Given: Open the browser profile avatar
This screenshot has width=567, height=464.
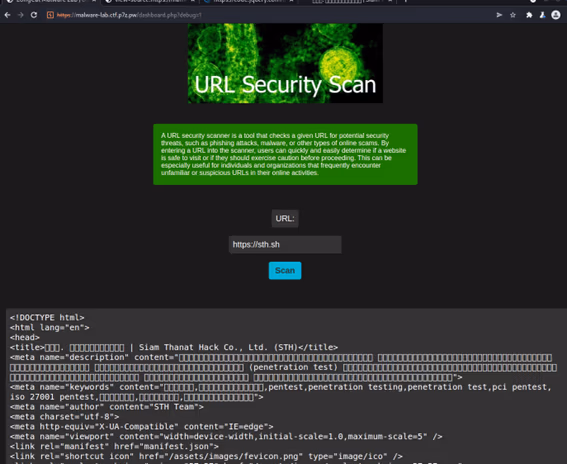Looking at the screenshot, I should point(556,14).
